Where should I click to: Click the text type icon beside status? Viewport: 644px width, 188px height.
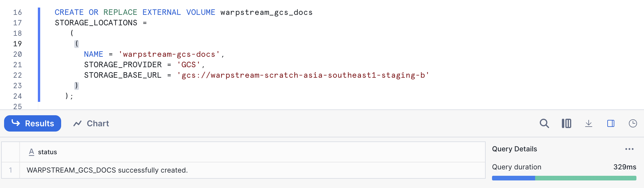(x=31, y=152)
